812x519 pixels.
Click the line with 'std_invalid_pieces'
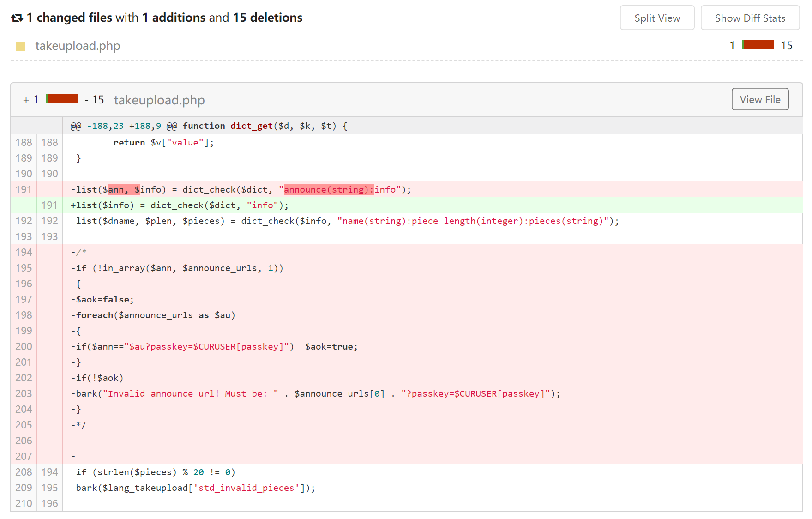pyautogui.click(x=433, y=488)
